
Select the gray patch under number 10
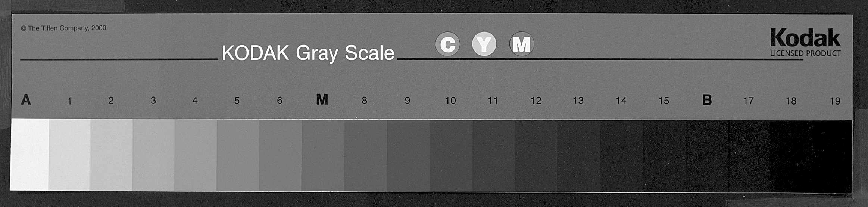[x=451, y=155]
